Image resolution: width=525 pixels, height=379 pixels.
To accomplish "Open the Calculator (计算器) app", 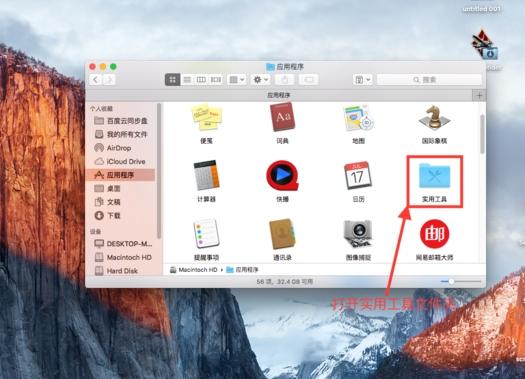I will (206, 175).
